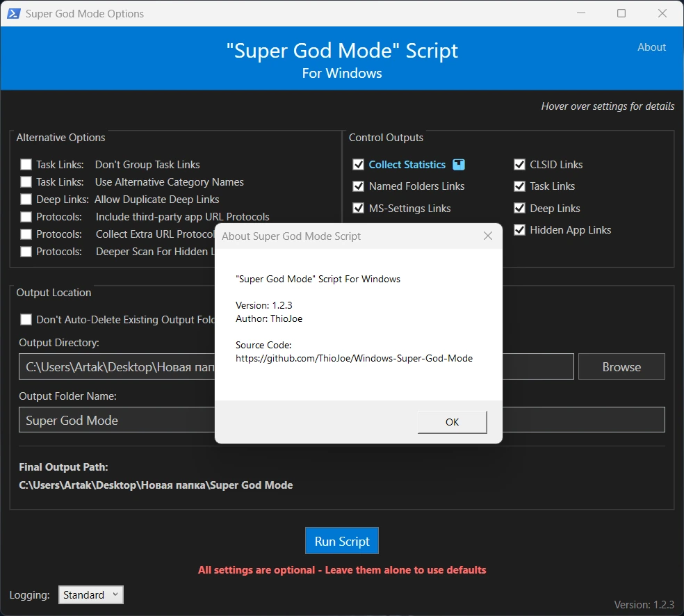This screenshot has width=684, height=616.
Task: Uncheck Named Folders Links checkbox
Action: coord(358,186)
